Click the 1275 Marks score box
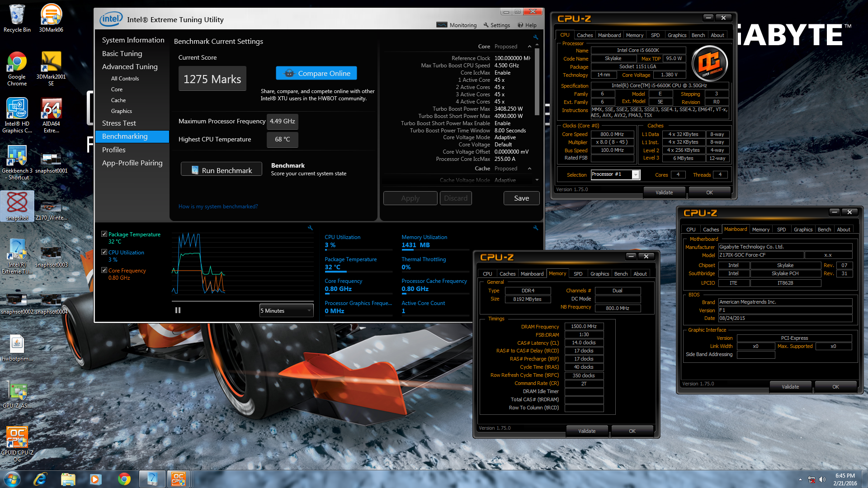 (x=212, y=79)
